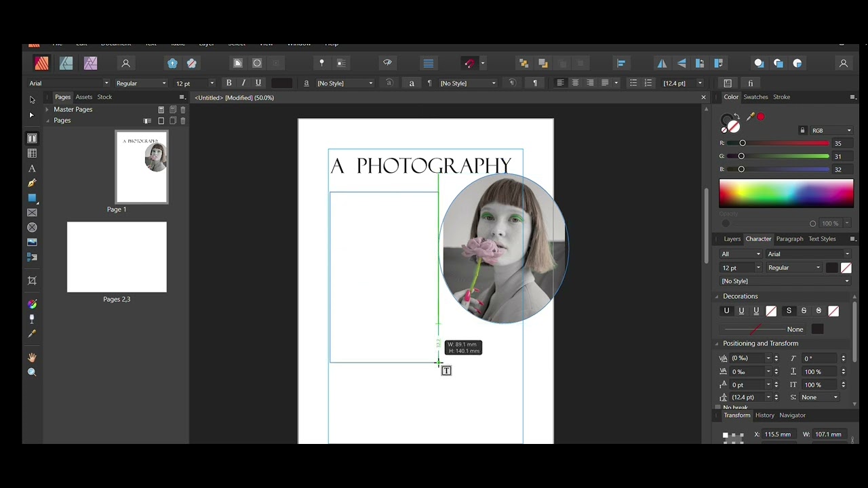Toggle snapping magnet button
This screenshot has height=488, width=868.
coord(470,63)
